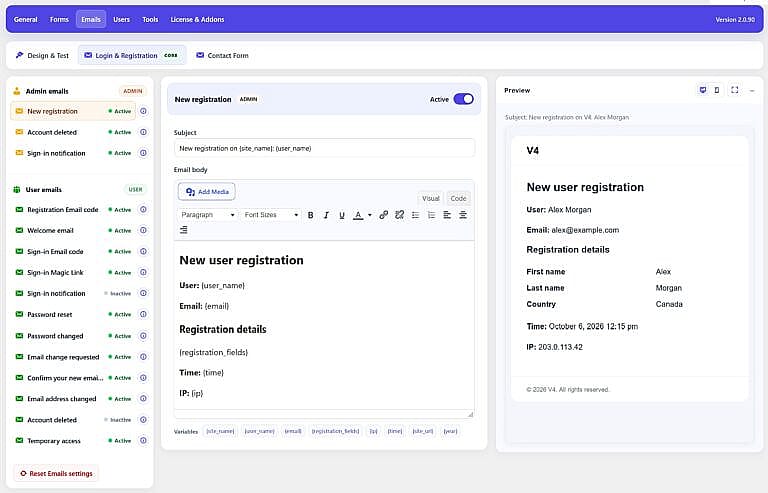Select user Account deleted inactive row
Screen dimensions: 768x493
pos(73,420)
